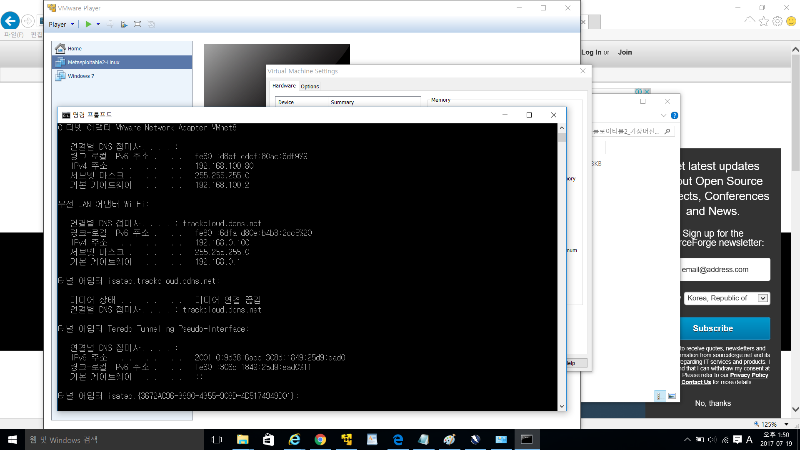Open the dropdown arrow beside the green play button
Viewport: 800px width, 450px height.
tap(98, 24)
